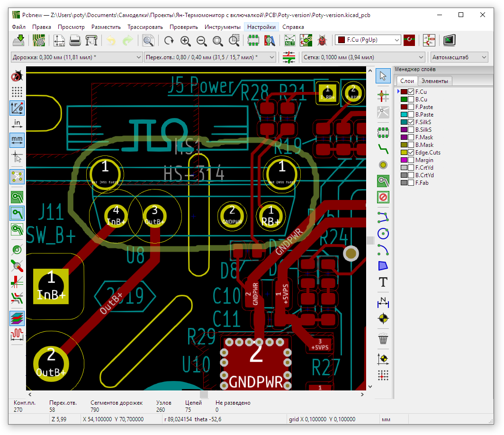
Task: Open the F.Cu active layer selector
Action: tap(368, 41)
